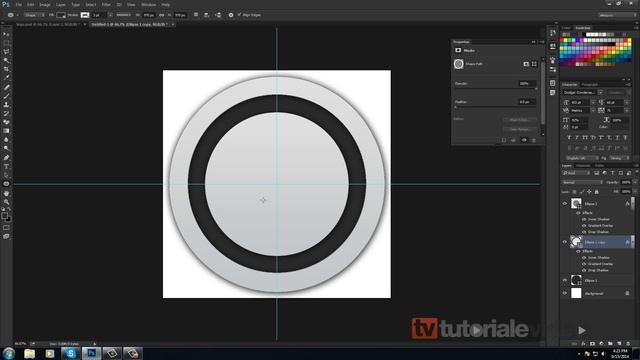Click the delete layer trash icon

[x=628, y=344]
